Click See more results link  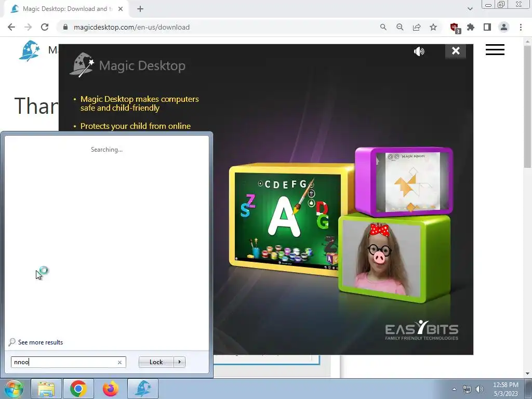coord(41,342)
